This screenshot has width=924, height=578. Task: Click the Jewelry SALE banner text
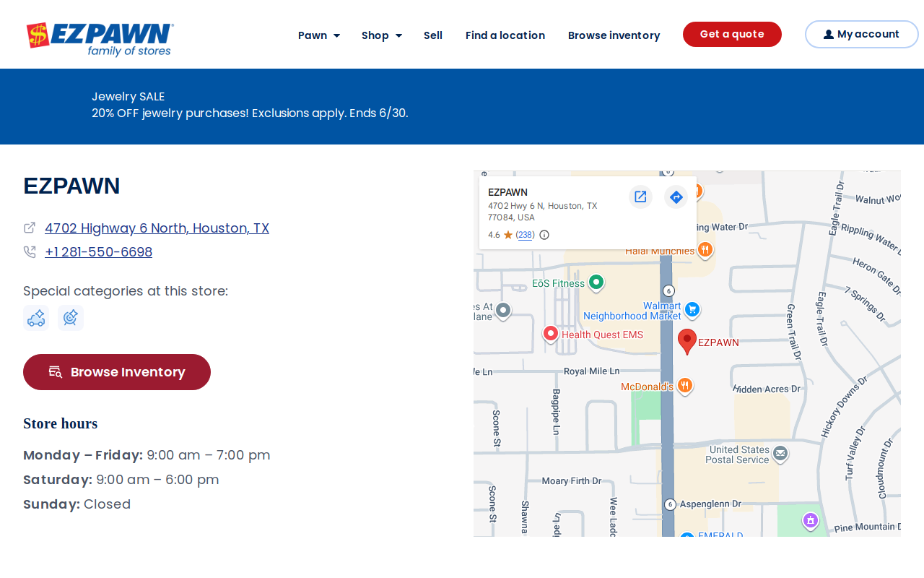[x=128, y=96]
